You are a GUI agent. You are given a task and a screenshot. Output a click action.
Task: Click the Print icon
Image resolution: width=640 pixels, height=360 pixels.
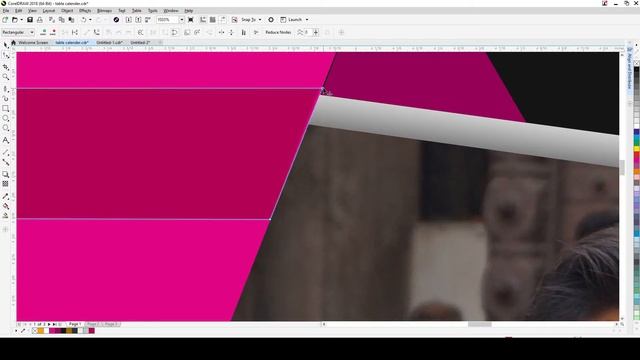40,20
